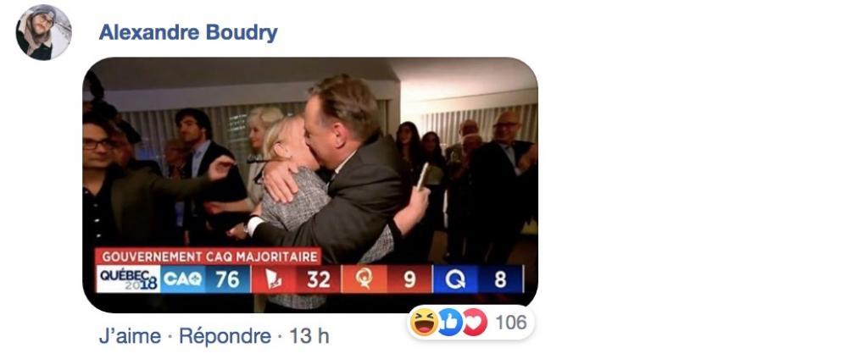Click the dark blue Parti Québécois logo
The height and width of the screenshot is (359, 868).
click(455, 279)
